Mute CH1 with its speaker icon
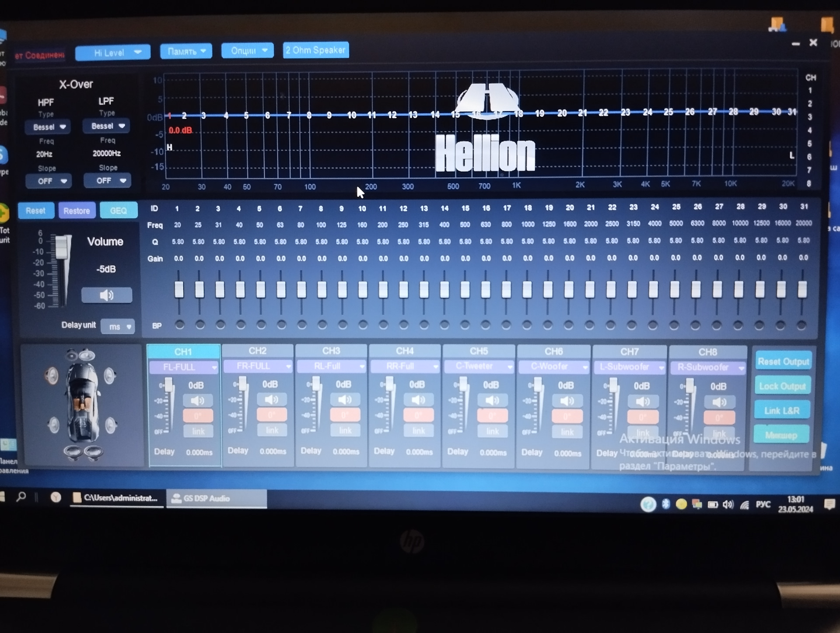Viewport: 840px width, 633px height. (x=197, y=401)
